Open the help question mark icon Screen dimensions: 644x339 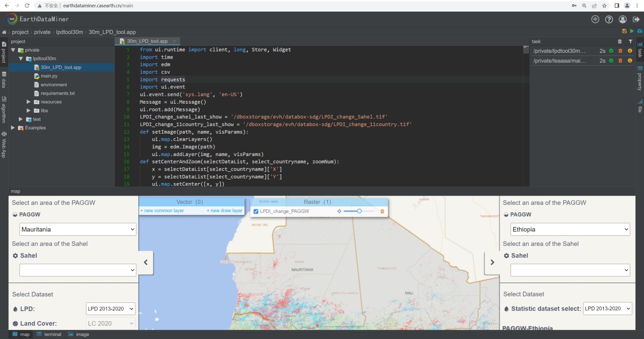click(609, 19)
